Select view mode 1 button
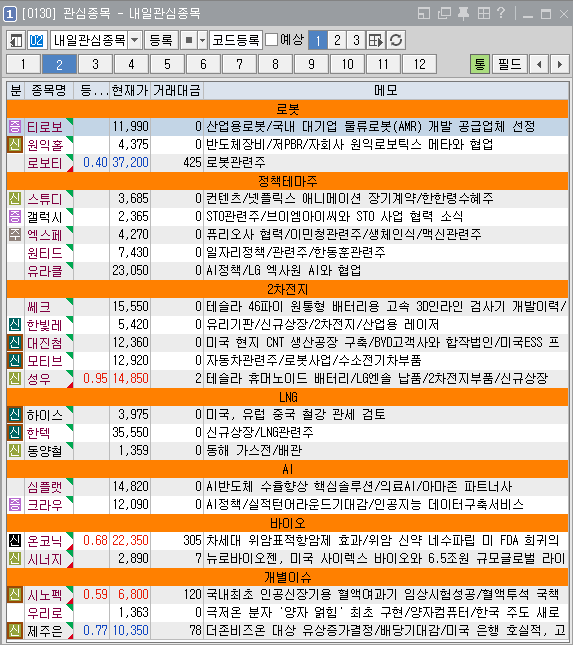Screen dimensions: 573x645 coord(317,40)
